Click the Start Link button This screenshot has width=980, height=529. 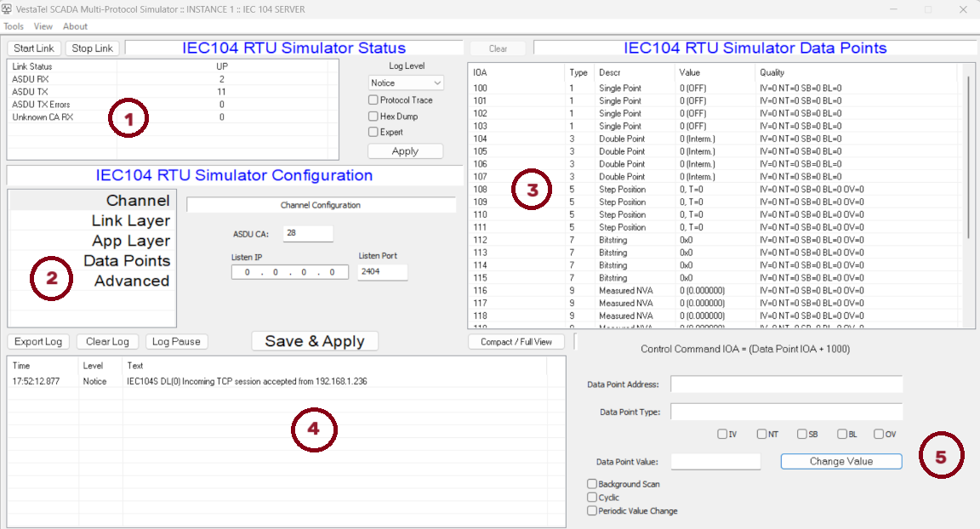click(x=35, y=48)
